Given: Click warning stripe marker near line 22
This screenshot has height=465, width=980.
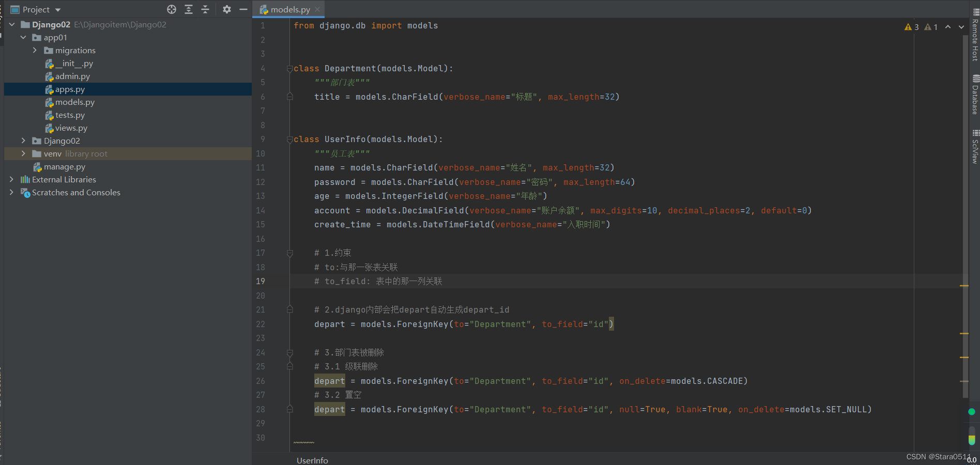Looking at the screenshot, I should 964,333.
